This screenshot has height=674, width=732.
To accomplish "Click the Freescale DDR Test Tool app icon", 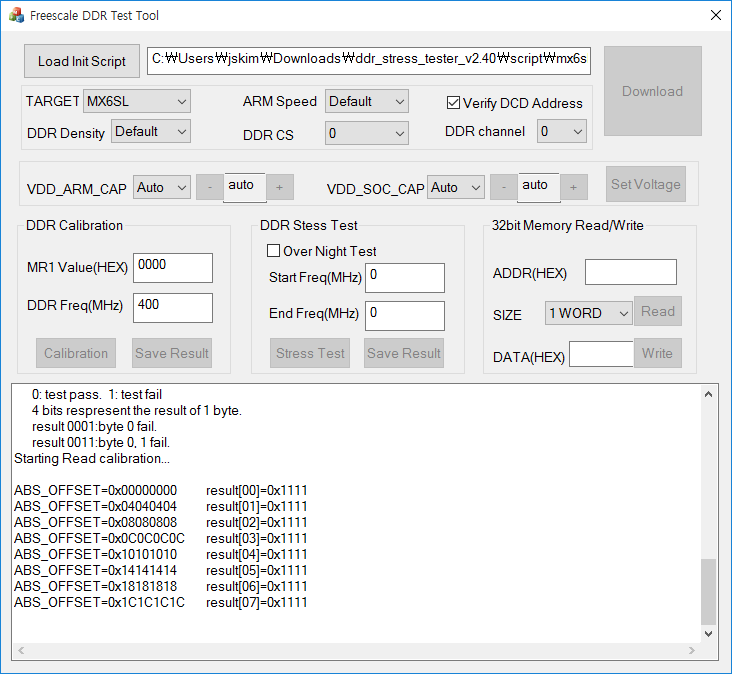I will click(16, 15).
